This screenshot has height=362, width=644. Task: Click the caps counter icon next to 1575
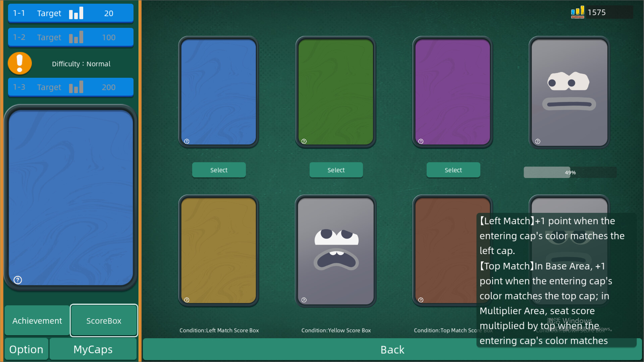coord(578,12)
